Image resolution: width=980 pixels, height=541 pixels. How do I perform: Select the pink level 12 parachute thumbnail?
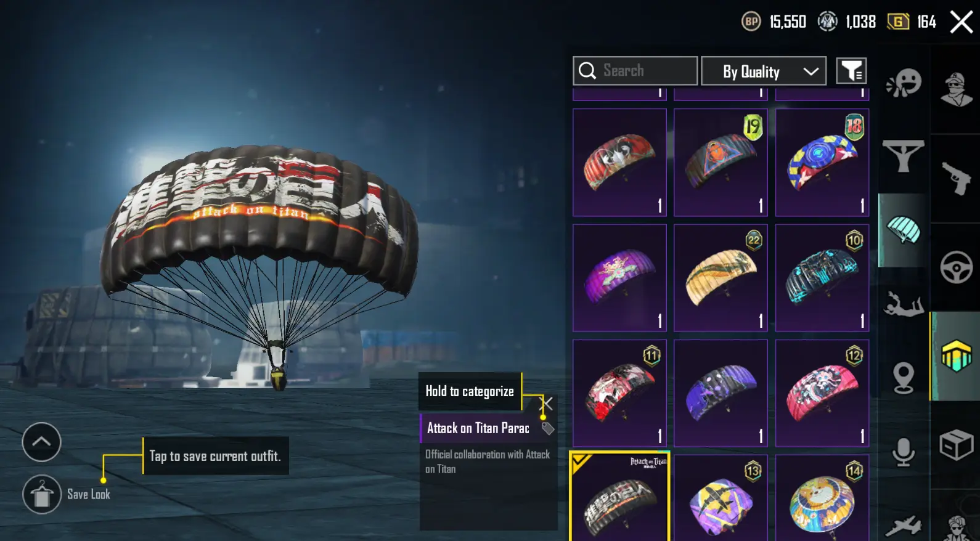(822, 393)
